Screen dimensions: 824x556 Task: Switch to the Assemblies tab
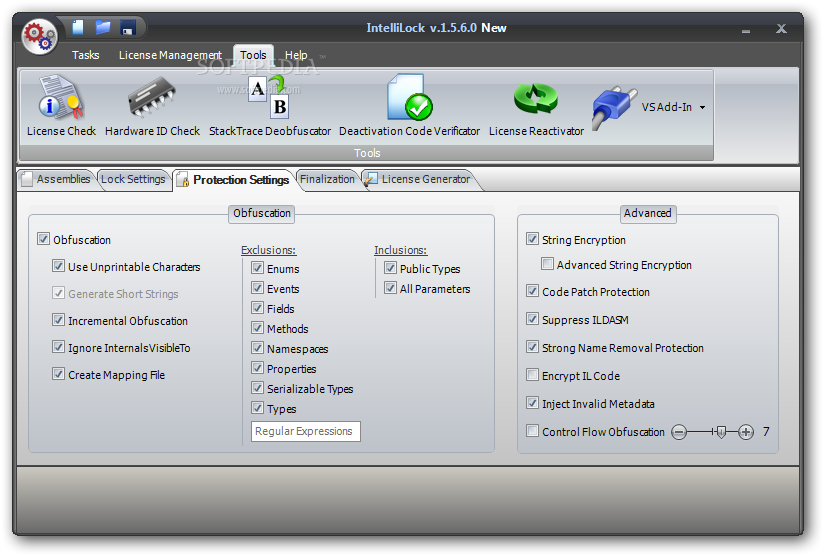tap(56, 179)
